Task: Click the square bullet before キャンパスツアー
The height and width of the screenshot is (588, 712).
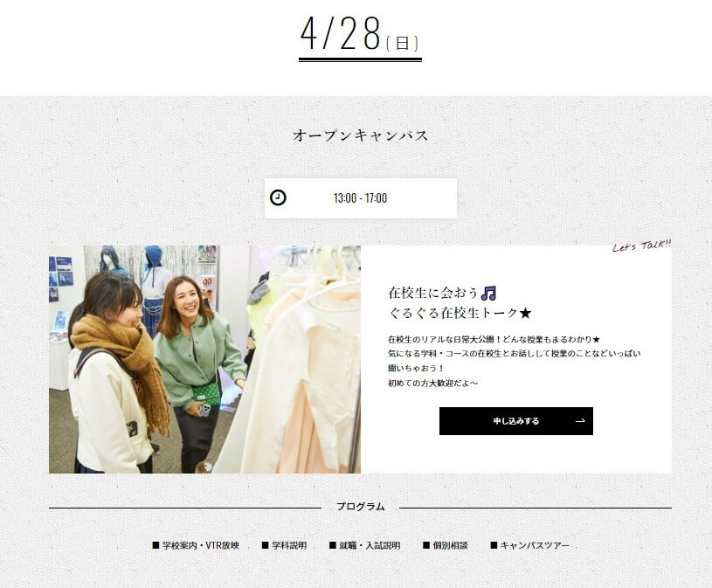Action: (494, 545)
